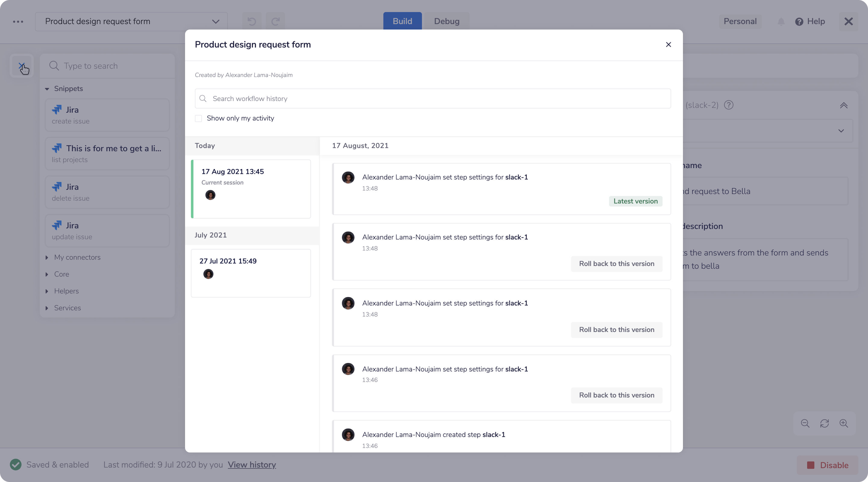Reset the canvas zoom

click(x=824, y=423)
